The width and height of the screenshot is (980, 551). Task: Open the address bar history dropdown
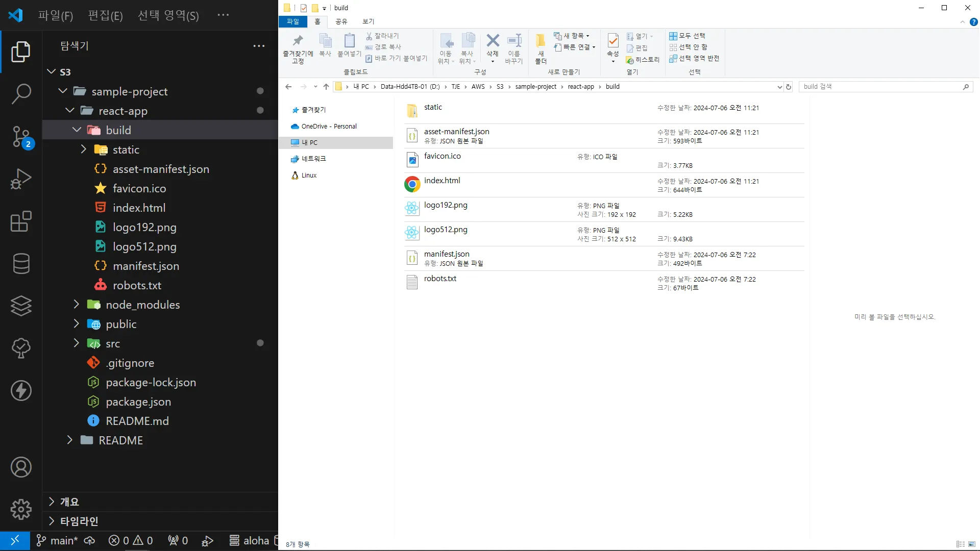point(779,87)
